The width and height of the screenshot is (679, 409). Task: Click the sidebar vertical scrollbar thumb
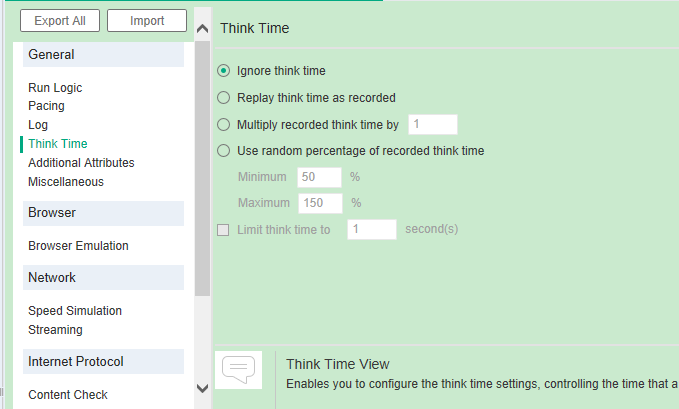pyautogui.click(x=202, y=170)
